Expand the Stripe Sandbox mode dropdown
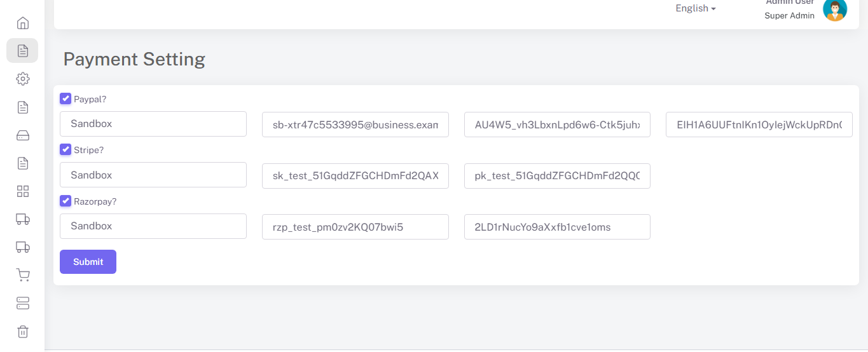868x352 pixels. click(153, 175)
